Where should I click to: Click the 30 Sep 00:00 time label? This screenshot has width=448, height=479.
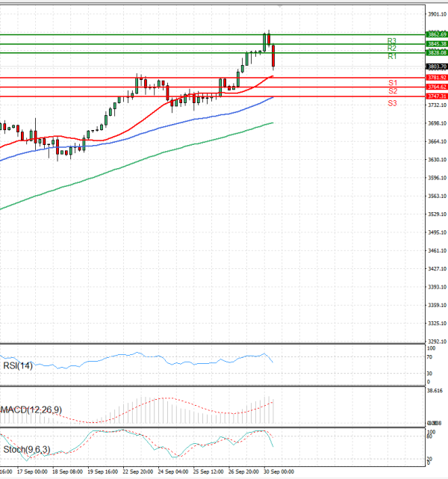pyautogui.click(x=278, y=472)
